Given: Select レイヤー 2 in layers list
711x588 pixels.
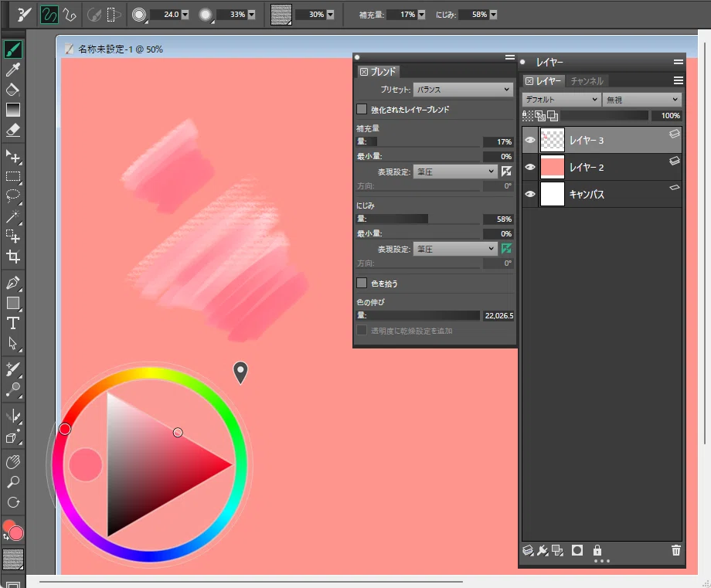Looking at the screenshot, I should (602, 168).
